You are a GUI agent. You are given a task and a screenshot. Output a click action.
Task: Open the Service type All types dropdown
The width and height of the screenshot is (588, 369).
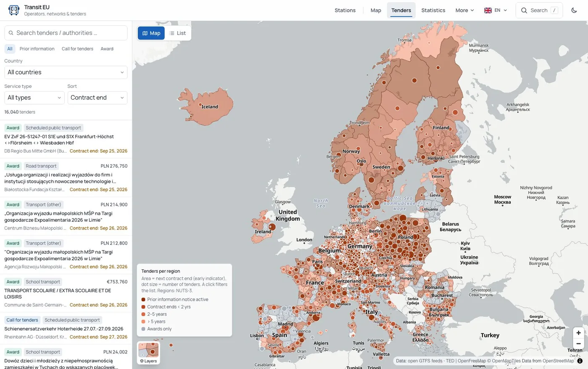click(34, 98)
